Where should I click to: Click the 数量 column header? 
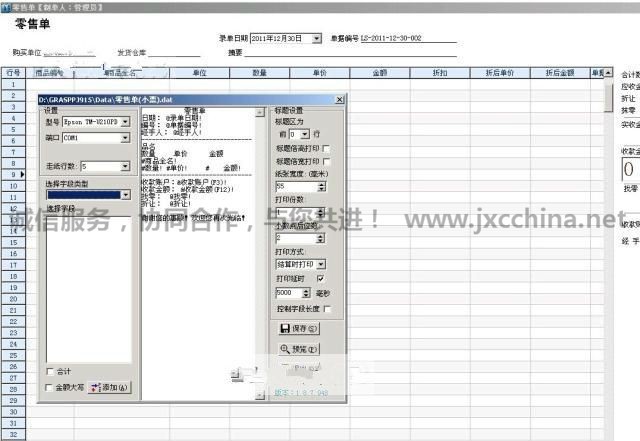point(260,73)
